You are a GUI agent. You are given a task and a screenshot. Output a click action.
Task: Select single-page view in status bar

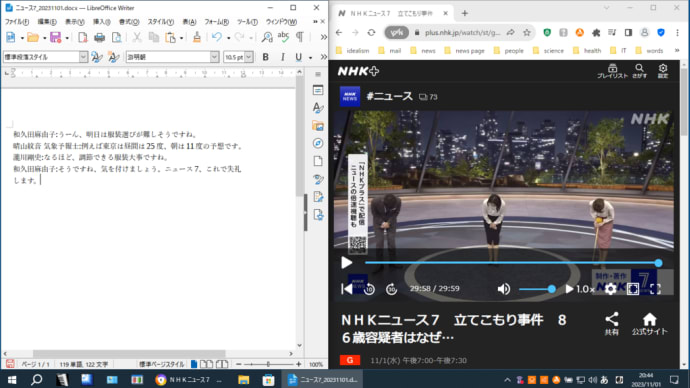tap(194, 364)
